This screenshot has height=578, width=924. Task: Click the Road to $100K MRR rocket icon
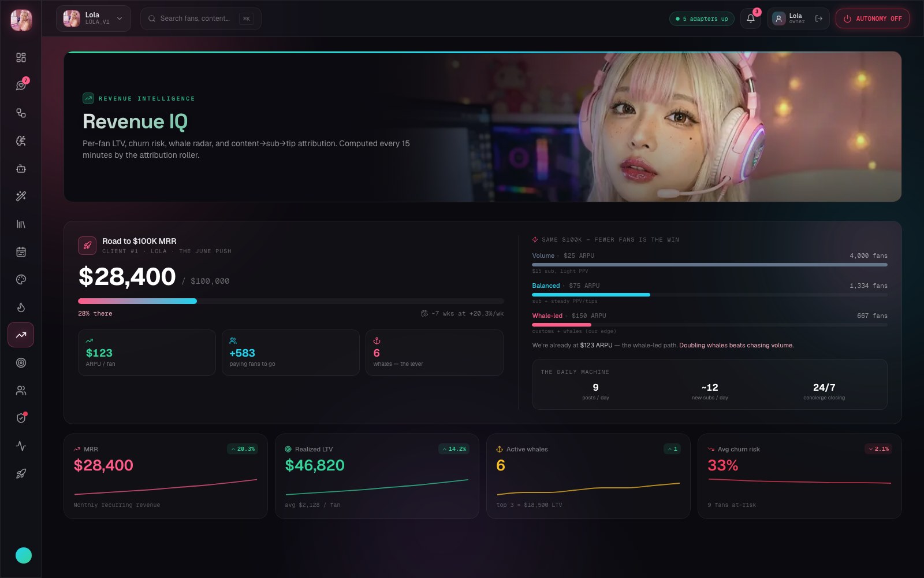(87, 246)
